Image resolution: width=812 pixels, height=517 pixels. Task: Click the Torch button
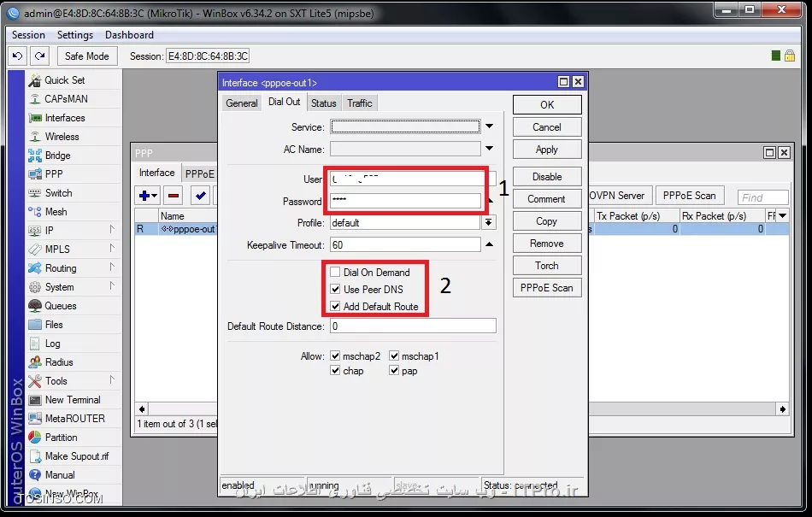(x=547, y=266)
